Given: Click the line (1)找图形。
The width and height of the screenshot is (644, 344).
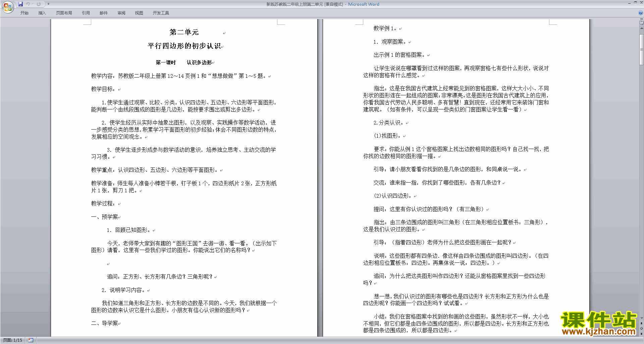Looking at the screenshot, I should tap(388, 136).
